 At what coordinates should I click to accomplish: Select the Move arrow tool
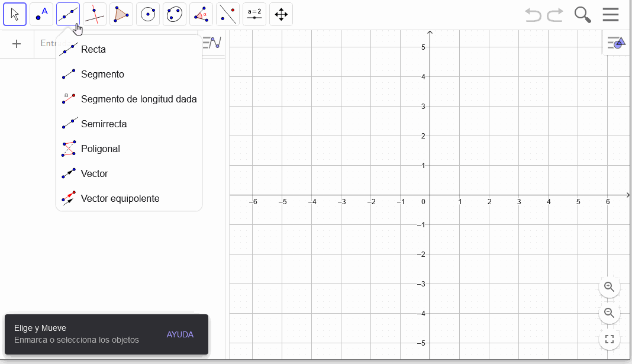(x=15, y=15)
